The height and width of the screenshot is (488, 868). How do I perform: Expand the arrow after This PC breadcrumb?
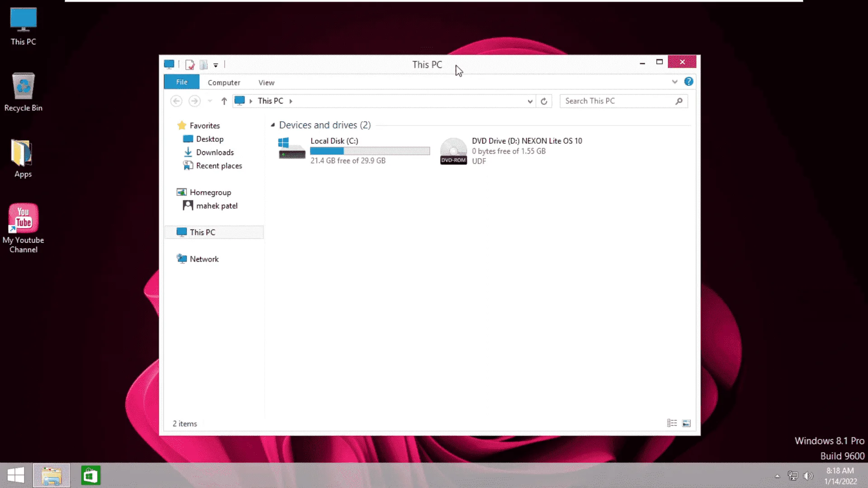point(291,101)
